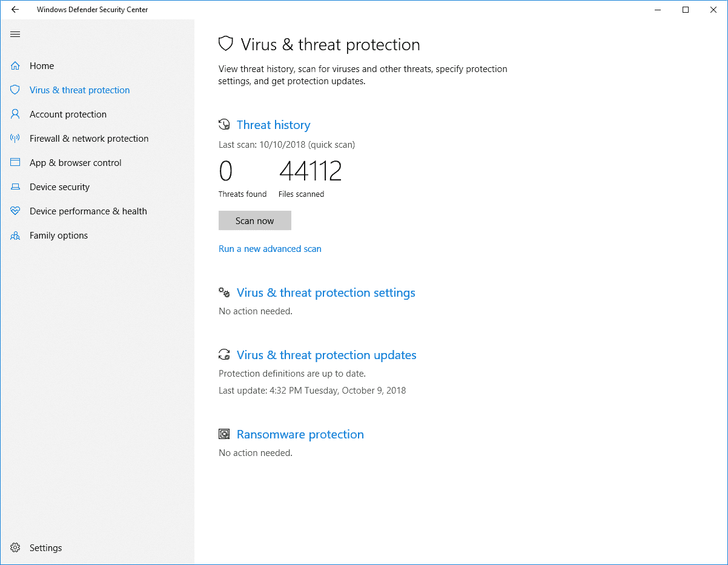Screen dimensions: 728x565
Task: Open Virus & threat protection updates link
Action: 326,355
